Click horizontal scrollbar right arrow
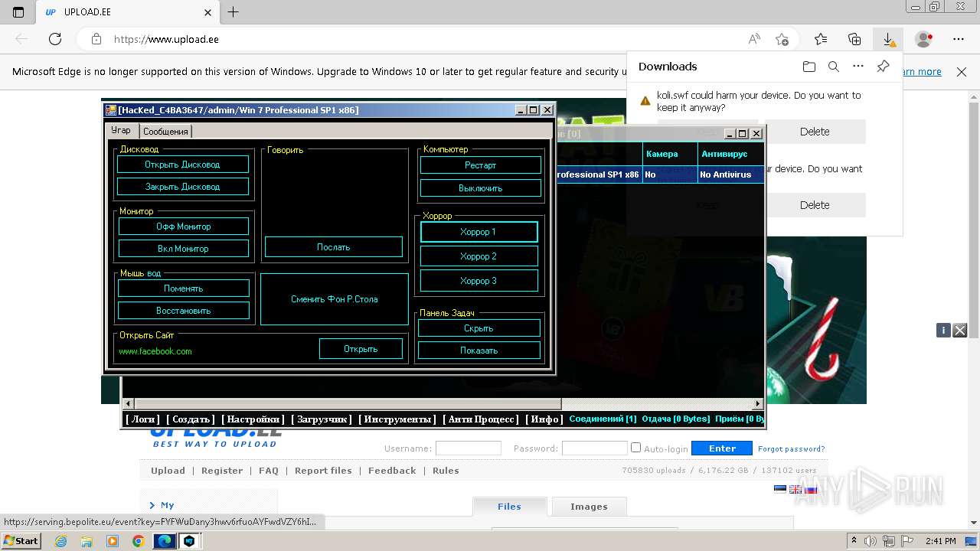The width and height of the screenshot is (980, 551). [x=758, y=403]
